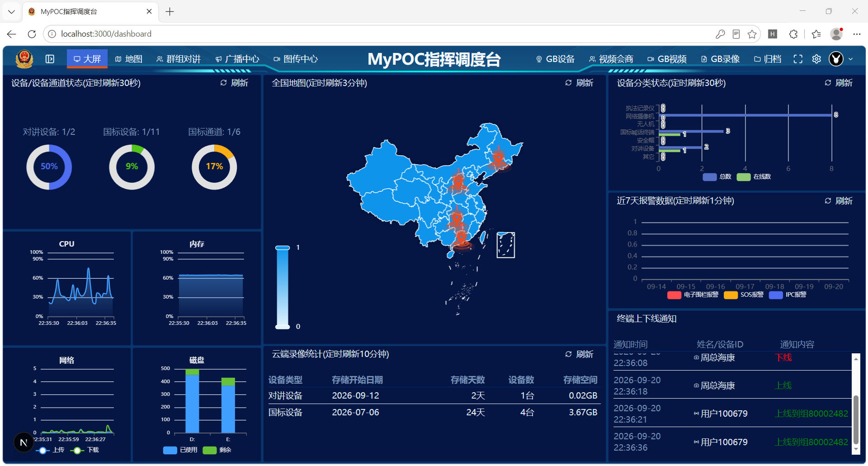The height and width of the screenshot is (466, 868).
Task: Click the user avatar icon
Action: coord(836,59)
